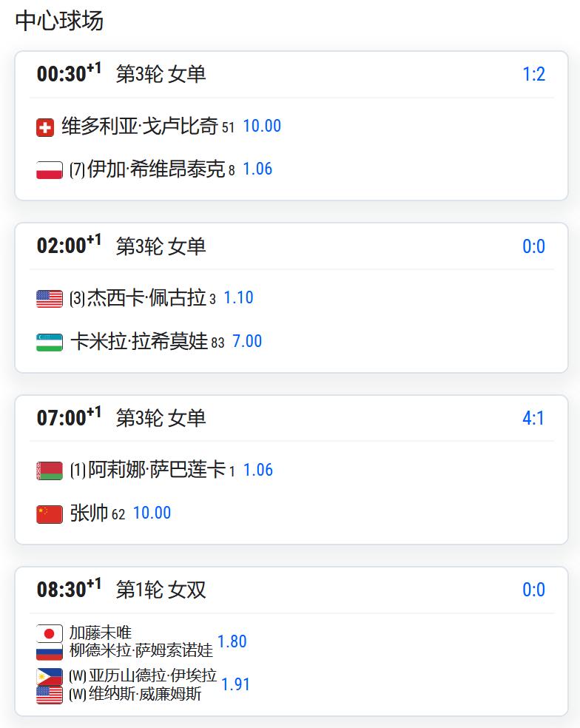580x728 pixels.
Task: Select odds 1.06 for 伊加·希维昂泰克
Action: click(257, 169)
